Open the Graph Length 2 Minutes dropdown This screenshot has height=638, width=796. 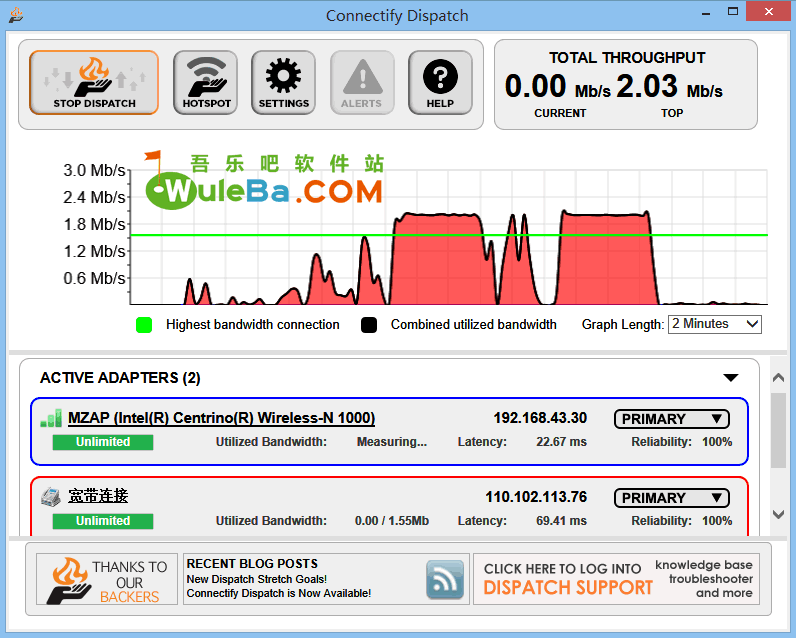[x=715, y=324]
